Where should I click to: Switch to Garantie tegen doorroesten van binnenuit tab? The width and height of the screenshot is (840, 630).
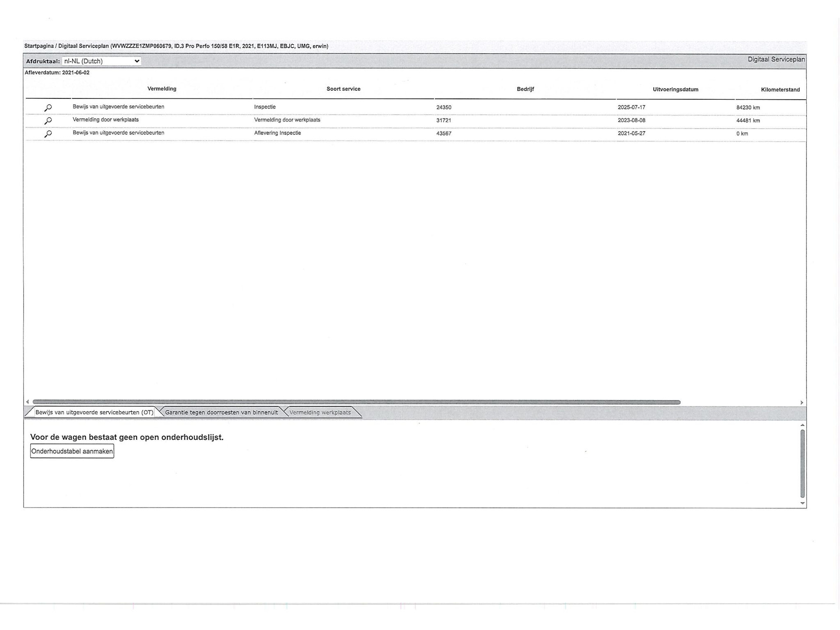221,413
